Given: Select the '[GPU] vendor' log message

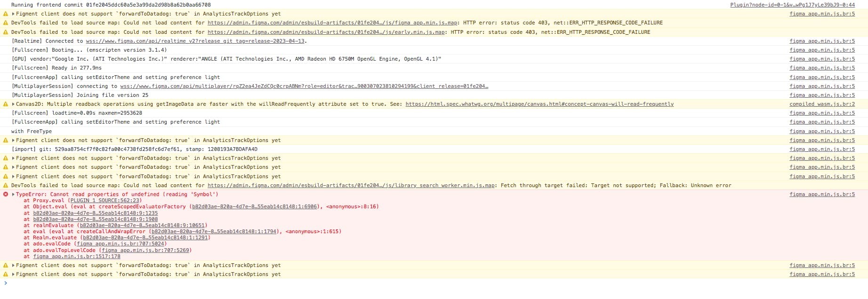Looking at the screenshot, I should [x=226, y=59].
